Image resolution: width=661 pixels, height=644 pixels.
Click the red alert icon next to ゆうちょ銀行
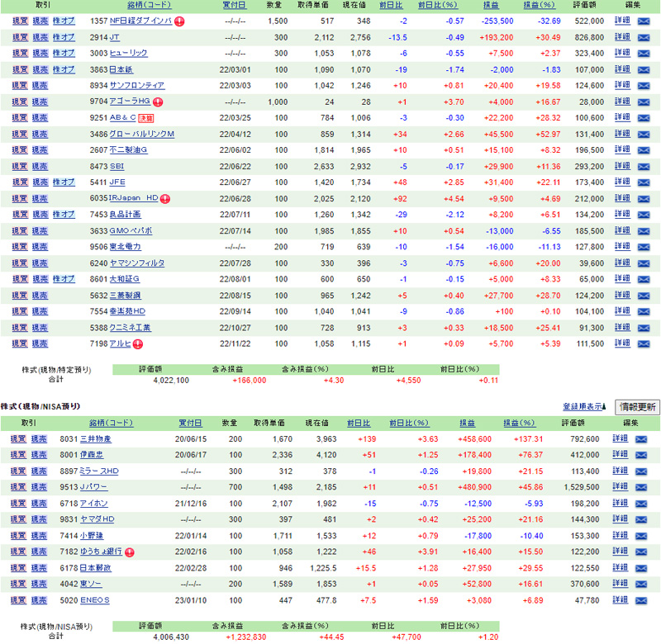130,552
